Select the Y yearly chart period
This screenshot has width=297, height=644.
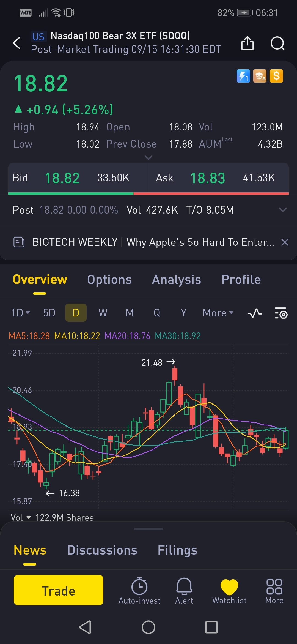point(183,313)
